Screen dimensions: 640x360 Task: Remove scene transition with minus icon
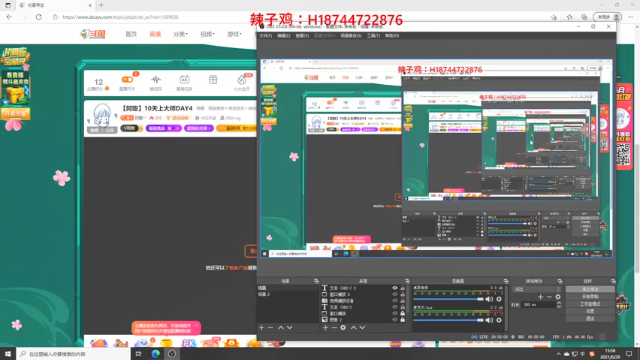click(x=549, y=297)
